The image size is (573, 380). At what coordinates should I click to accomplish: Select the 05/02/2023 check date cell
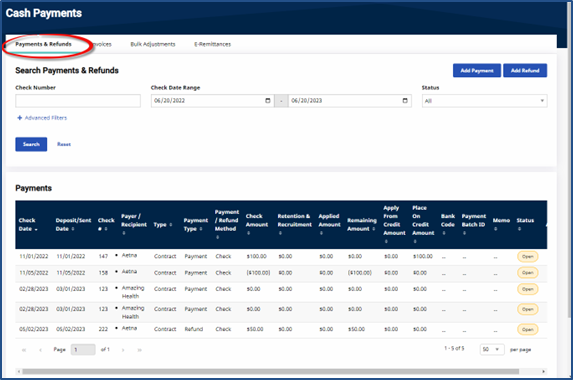34,329
